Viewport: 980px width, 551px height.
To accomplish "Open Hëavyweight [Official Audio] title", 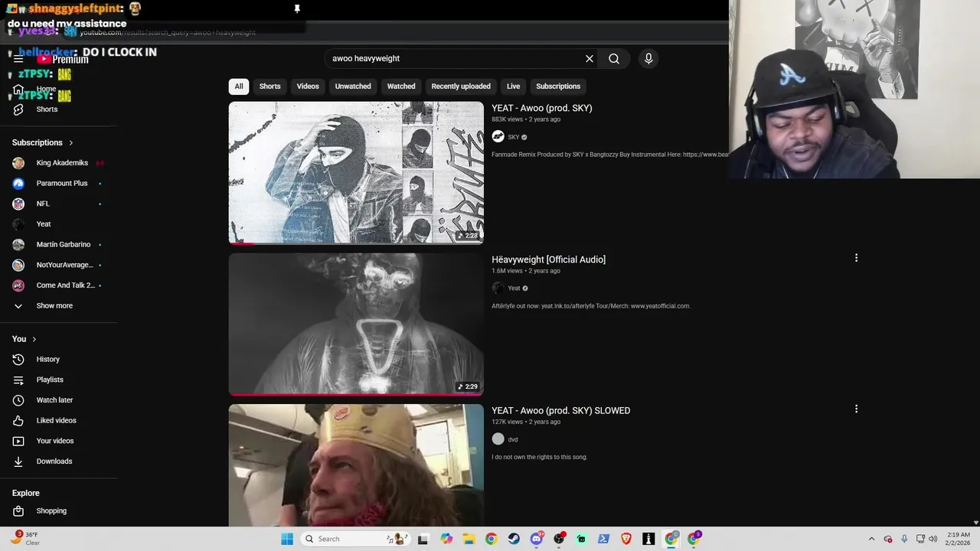I will point(548,259).
